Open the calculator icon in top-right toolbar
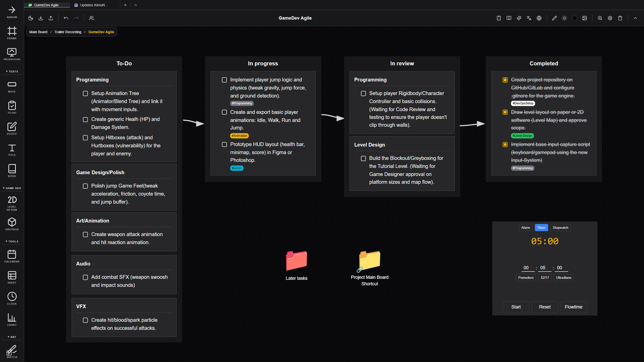The width and height of the screenshot is (644, 362). pyautogui.click(x=499, y=18)
